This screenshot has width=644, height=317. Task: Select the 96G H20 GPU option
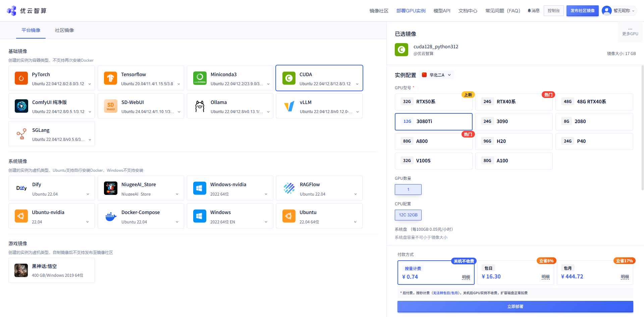coord(514,141)
